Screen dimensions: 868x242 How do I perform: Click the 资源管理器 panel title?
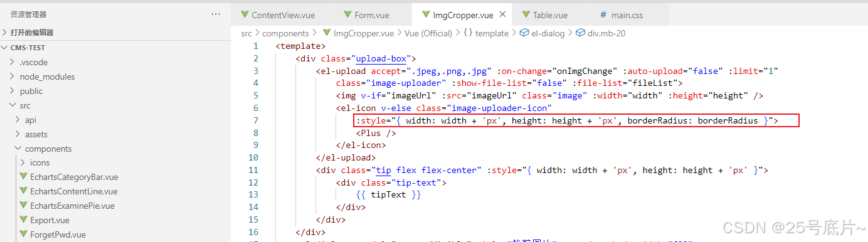pos(28,14)
